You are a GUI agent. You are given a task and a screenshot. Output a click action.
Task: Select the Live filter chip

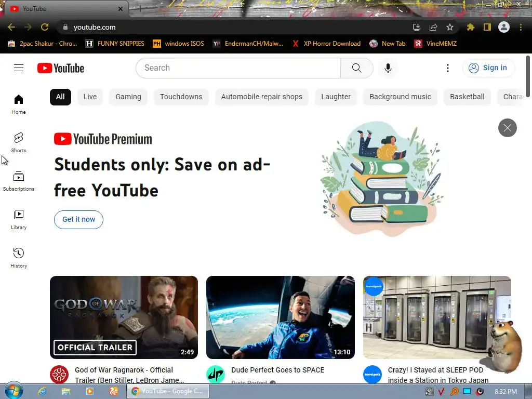90,97
